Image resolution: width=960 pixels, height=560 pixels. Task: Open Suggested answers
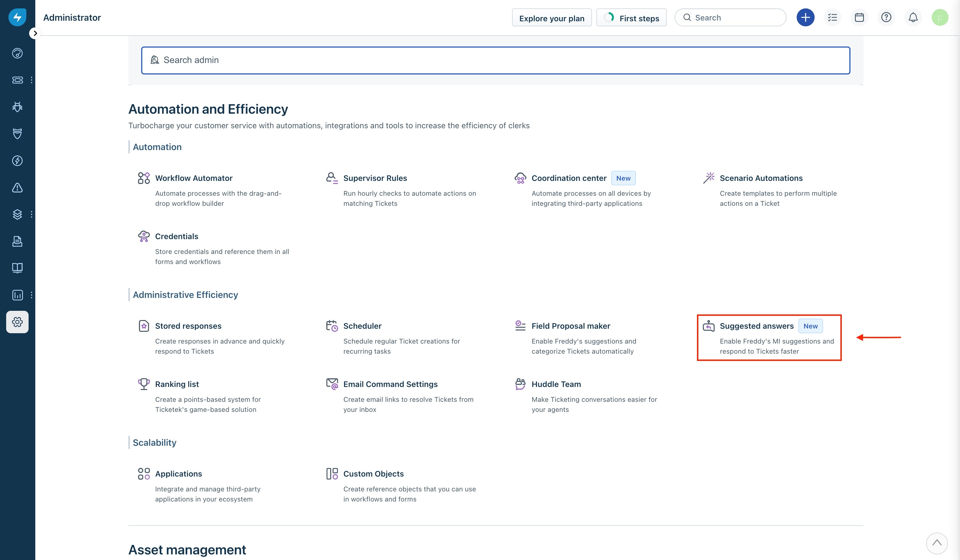tap(757, 326)
